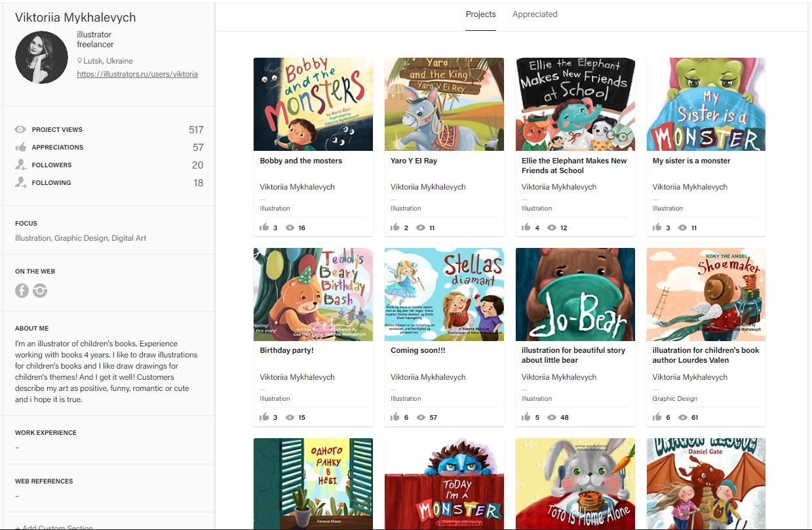
Task: Click views eye icon on Coming soon!!! card
Action: (x=421, y=418)
